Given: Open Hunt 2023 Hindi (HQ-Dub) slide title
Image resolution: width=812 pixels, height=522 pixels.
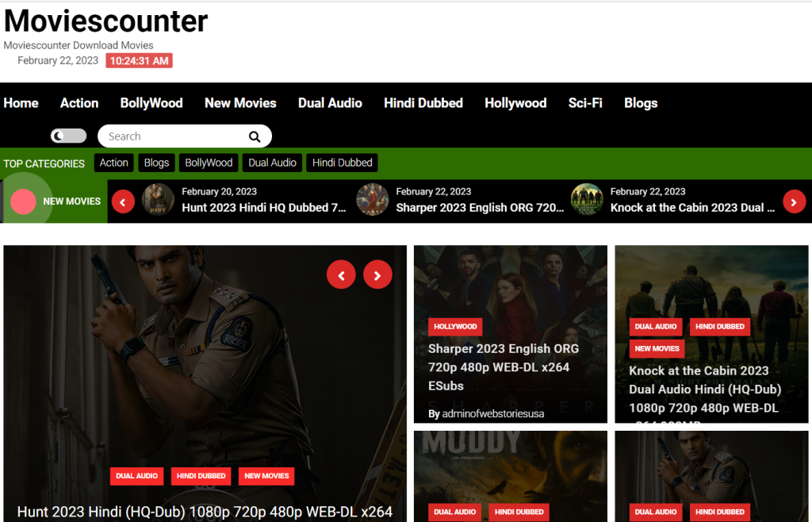Looking at the screenshot, I should (x=205, y=512).
